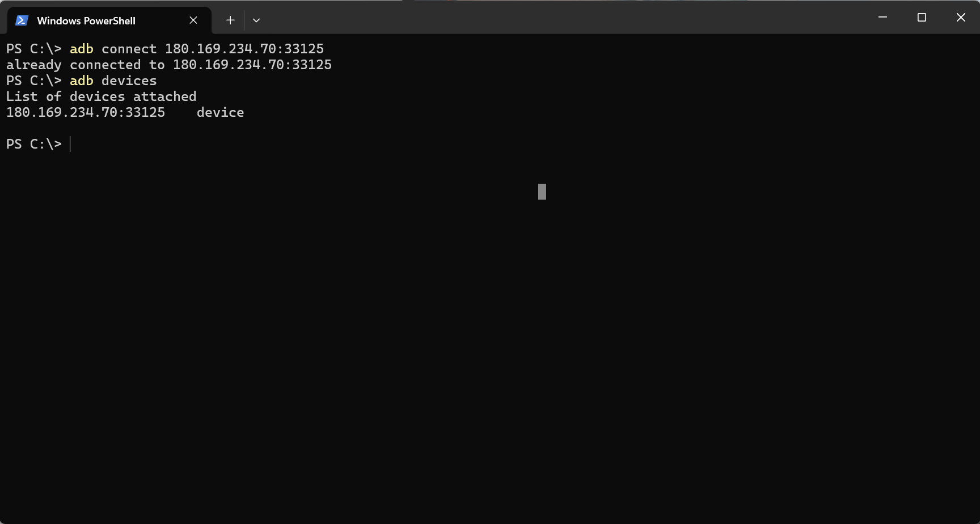Open a new tab with plus button
The image size is (980, 524).
[230, 20]
